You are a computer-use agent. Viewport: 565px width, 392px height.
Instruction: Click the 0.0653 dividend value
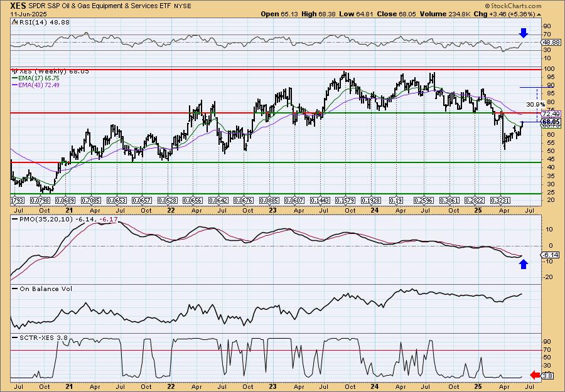(116, 201)
